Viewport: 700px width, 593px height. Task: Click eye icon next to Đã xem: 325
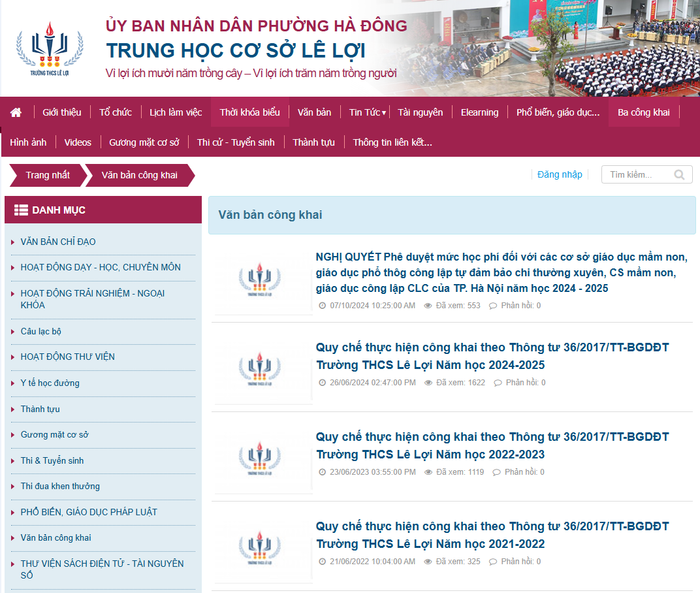coord(428,562)
